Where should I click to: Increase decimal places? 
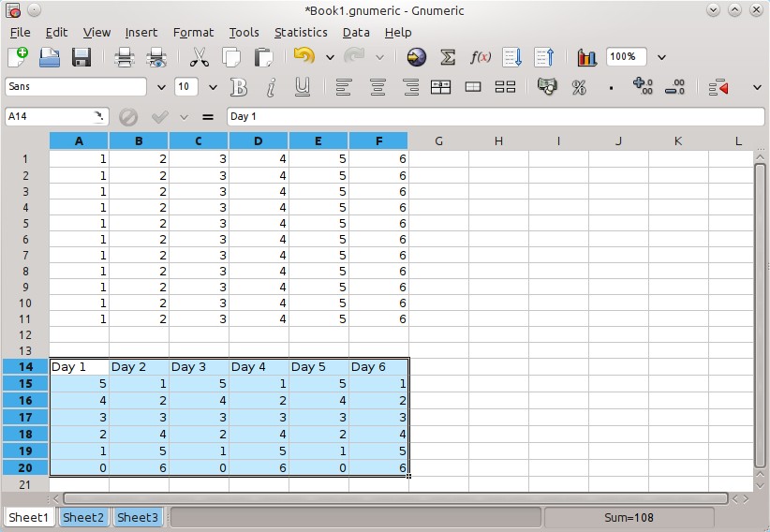(x=643, y=86)
